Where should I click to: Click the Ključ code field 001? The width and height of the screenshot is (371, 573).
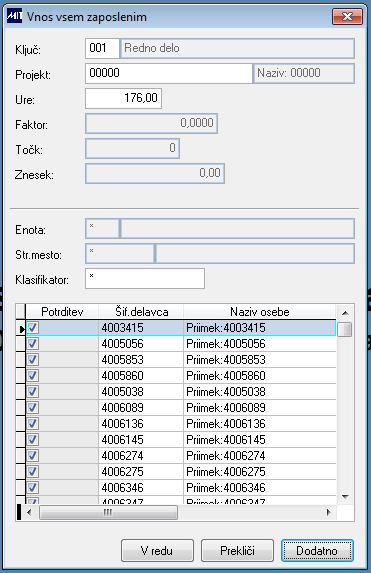point(102,48)
